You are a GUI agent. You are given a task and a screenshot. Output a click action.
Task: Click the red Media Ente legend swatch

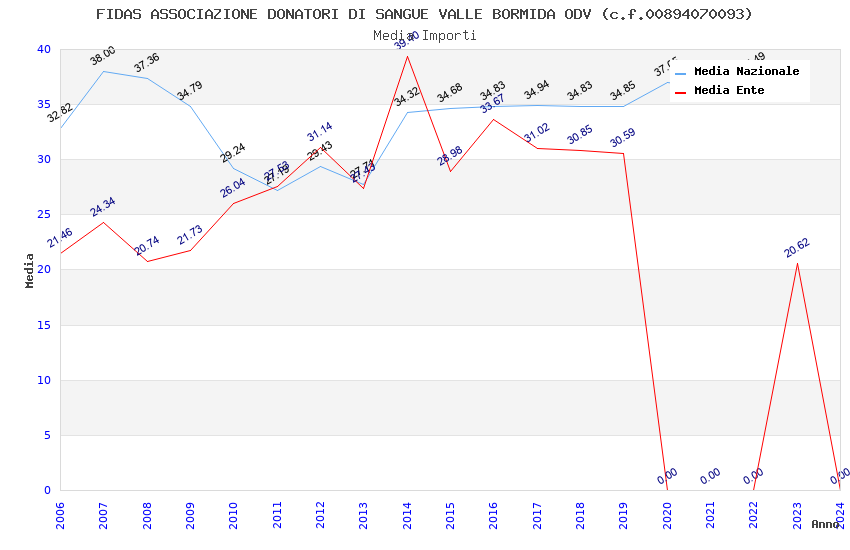(x=681, y=92)
